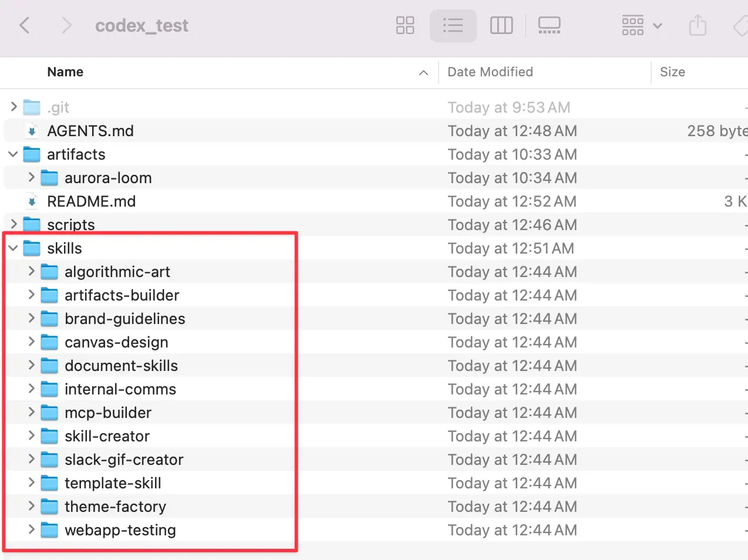
Task: Select the aurora-loom folder name
Action: pos(108,178)
